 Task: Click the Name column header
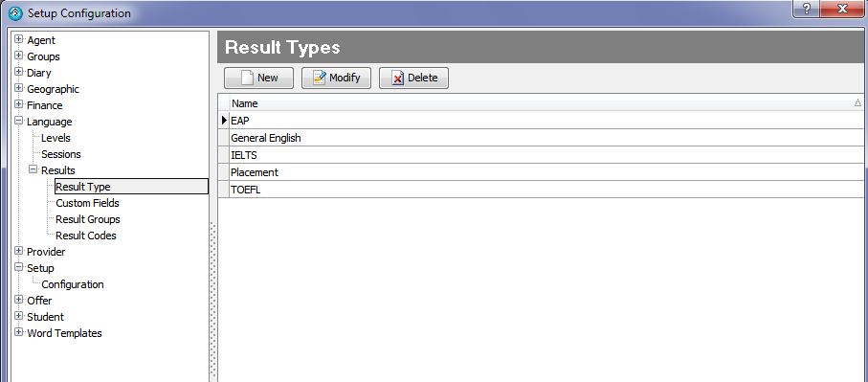[547, 103]
